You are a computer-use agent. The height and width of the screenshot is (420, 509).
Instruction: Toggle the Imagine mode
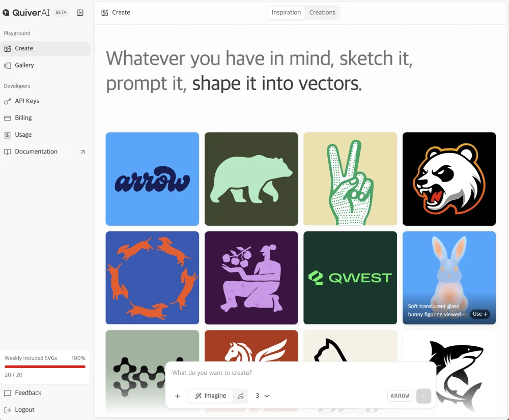[x=211, y=396]
